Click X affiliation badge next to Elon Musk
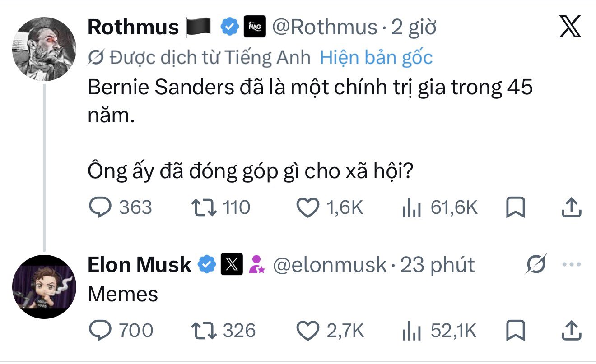Viewport: 596px width, 364px height. 232,265
